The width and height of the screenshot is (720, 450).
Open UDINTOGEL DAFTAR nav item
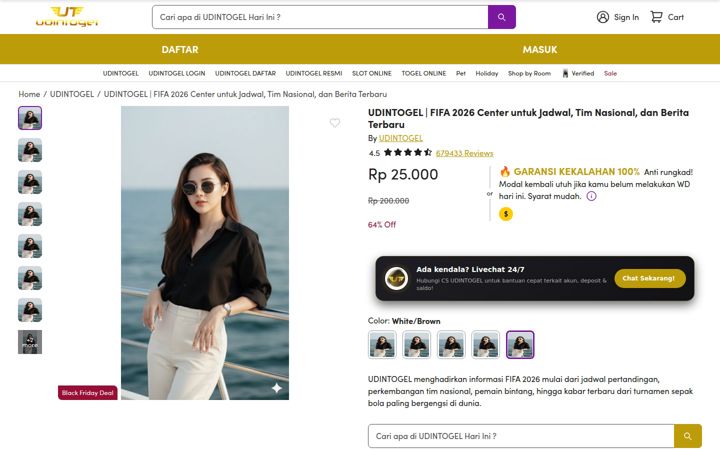pyautogui.click(x=246, y=73)
